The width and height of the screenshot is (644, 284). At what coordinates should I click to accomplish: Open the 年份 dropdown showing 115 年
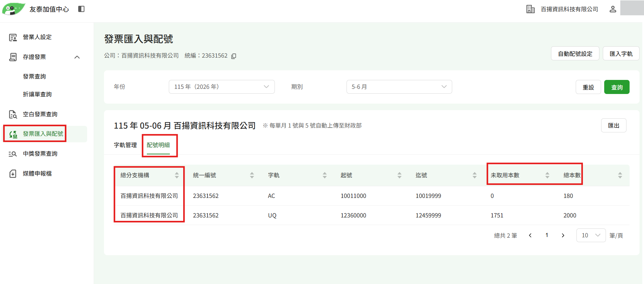[x=222, y=87]
